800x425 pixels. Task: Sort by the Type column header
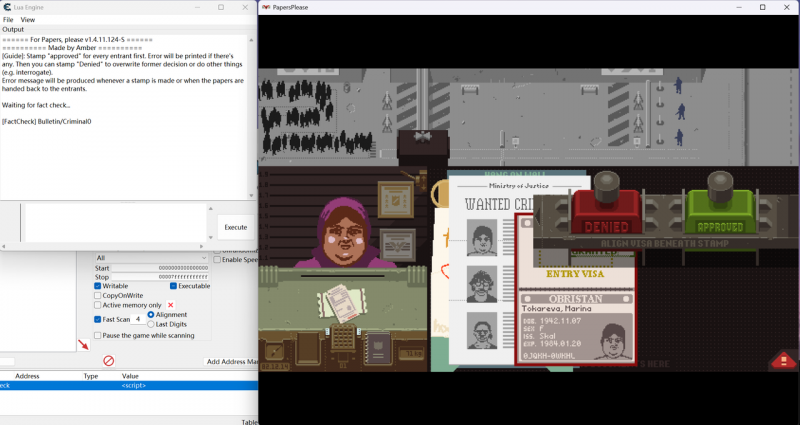91,376
